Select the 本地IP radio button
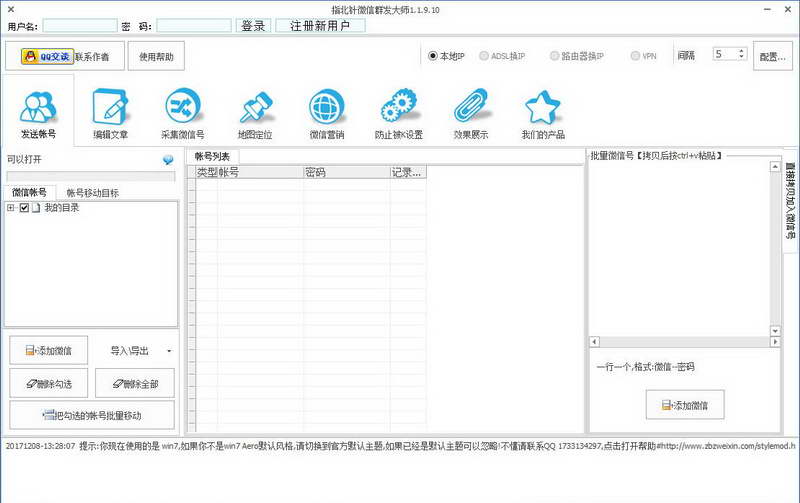Screen dimensions: 800x503 coord(433,56)
